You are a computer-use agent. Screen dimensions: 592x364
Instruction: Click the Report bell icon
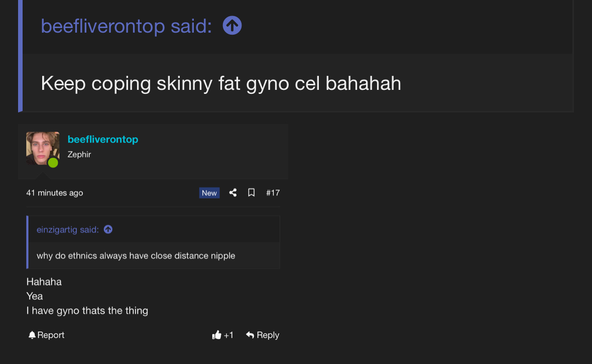[x=32, y=335]
